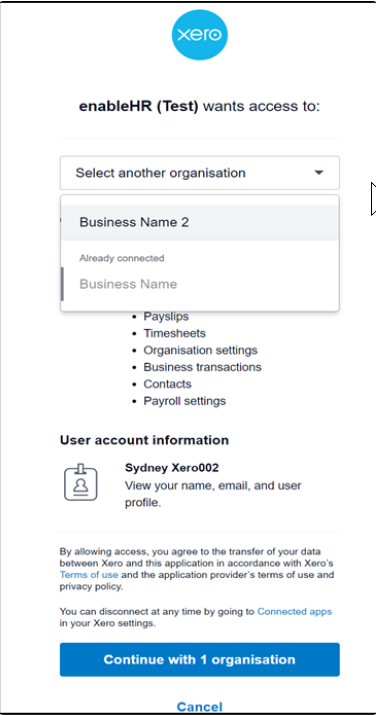376x715 pixels.
Task: Open the Terms of use link
Action: tap(89, 575)
